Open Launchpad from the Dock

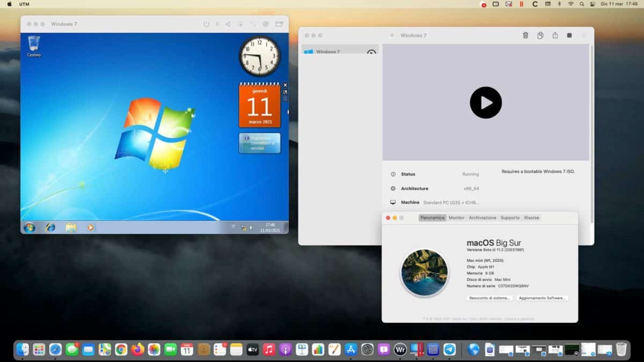pos(39,350)
